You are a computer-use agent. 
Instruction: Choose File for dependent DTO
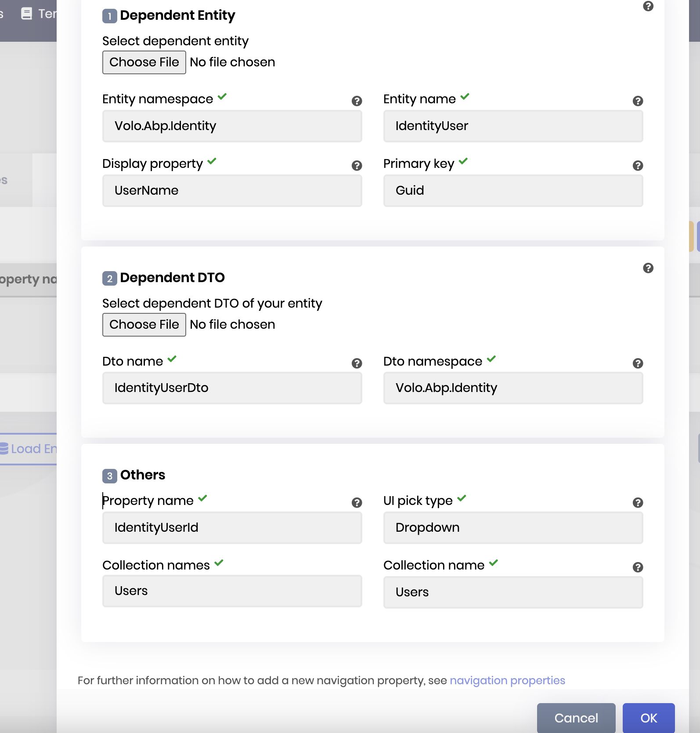pos(144,325)
